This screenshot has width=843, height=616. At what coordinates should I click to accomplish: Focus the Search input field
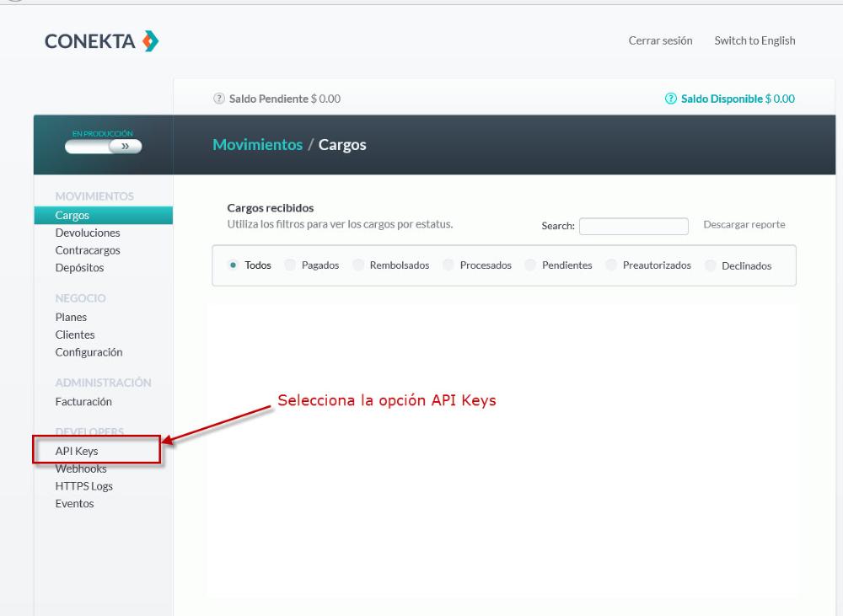click(633, 227)
